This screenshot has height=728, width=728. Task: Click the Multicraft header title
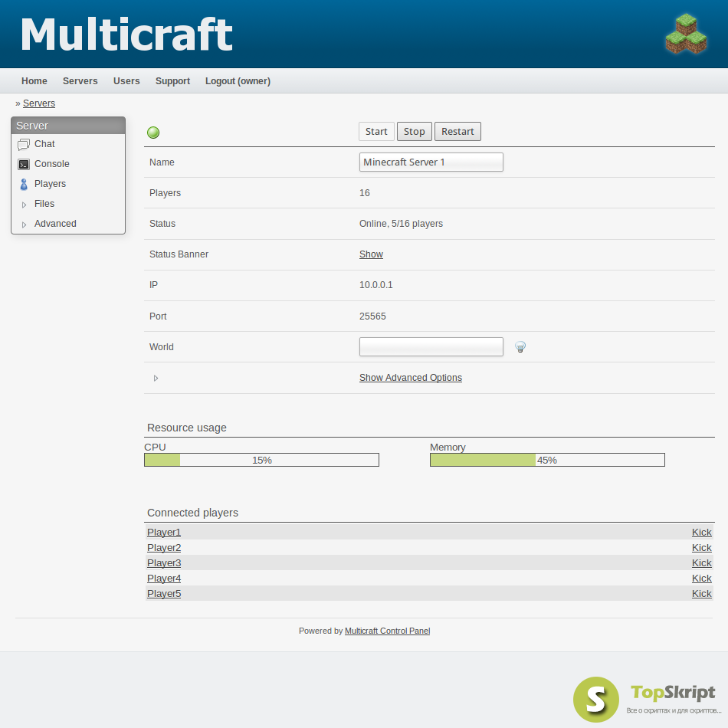coord(126,34)
